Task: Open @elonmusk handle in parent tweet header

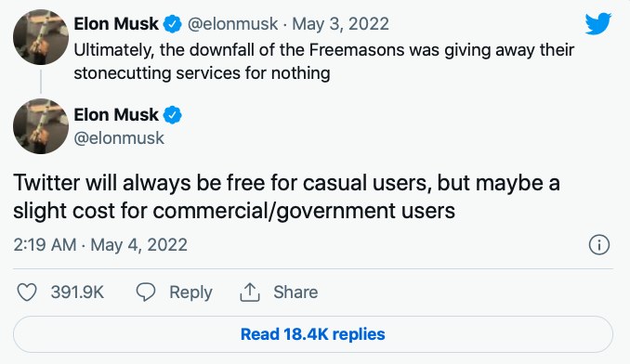Action: tap(232, 24)
